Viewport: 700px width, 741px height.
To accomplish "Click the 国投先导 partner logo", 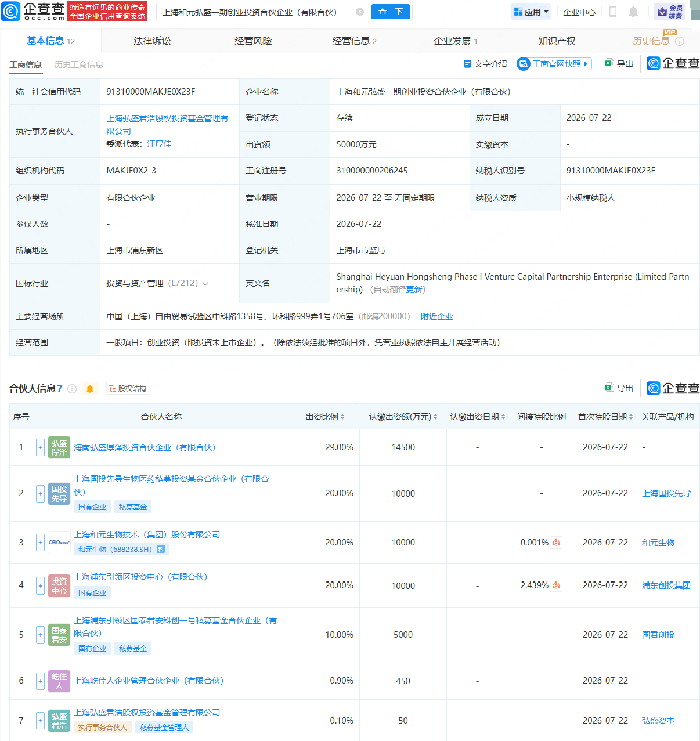I will (x=59, y=493).
